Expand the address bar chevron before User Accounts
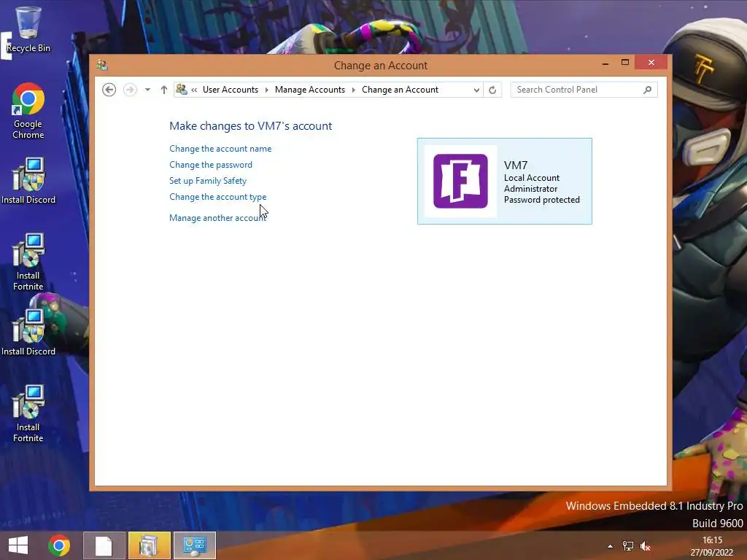 coord(194,90)
